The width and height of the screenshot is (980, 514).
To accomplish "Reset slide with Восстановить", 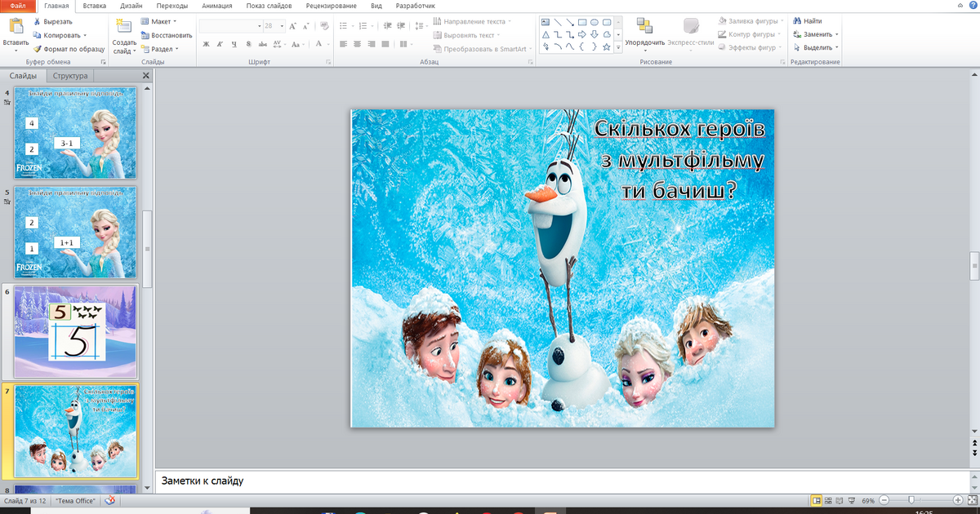I will (x=167, y=35).
